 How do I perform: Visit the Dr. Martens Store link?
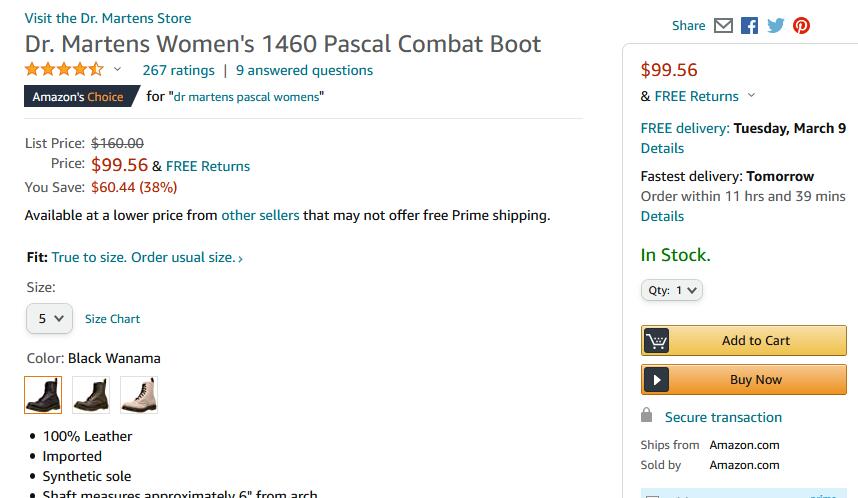coord(108,18)
